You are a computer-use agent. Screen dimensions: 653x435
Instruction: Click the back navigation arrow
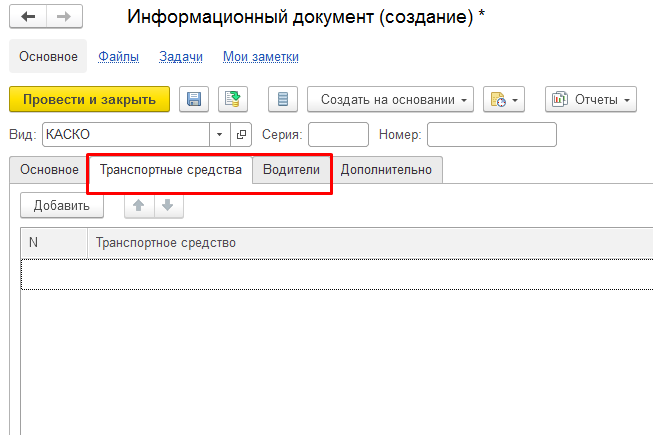pyautogui.click(x=28, y=17)
